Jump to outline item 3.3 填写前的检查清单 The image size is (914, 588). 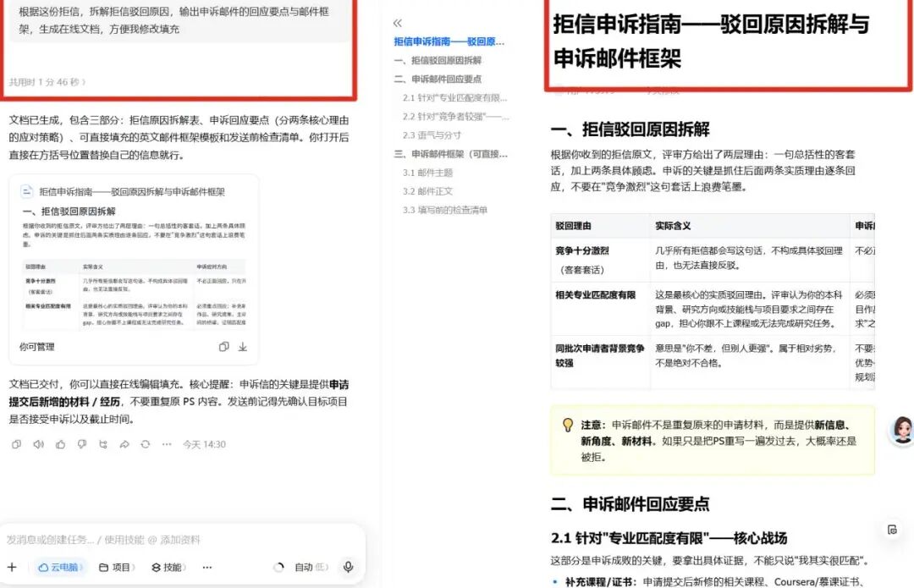coord(445,210)
